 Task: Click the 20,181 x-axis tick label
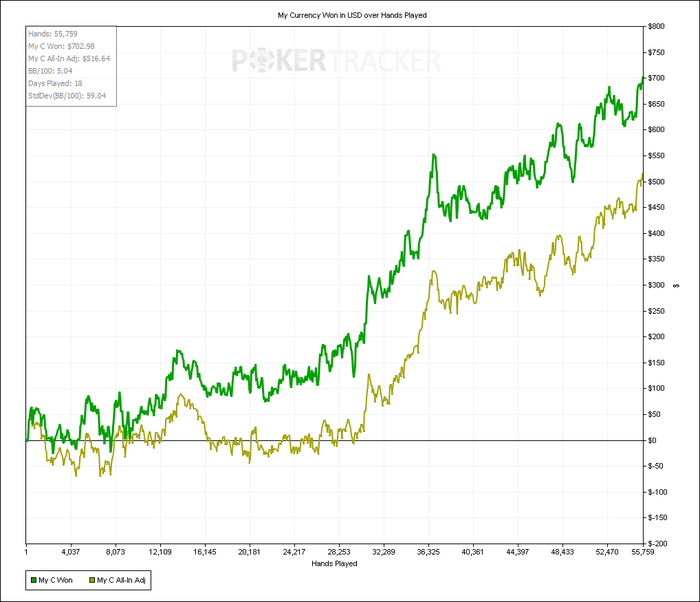pos(249,552)
